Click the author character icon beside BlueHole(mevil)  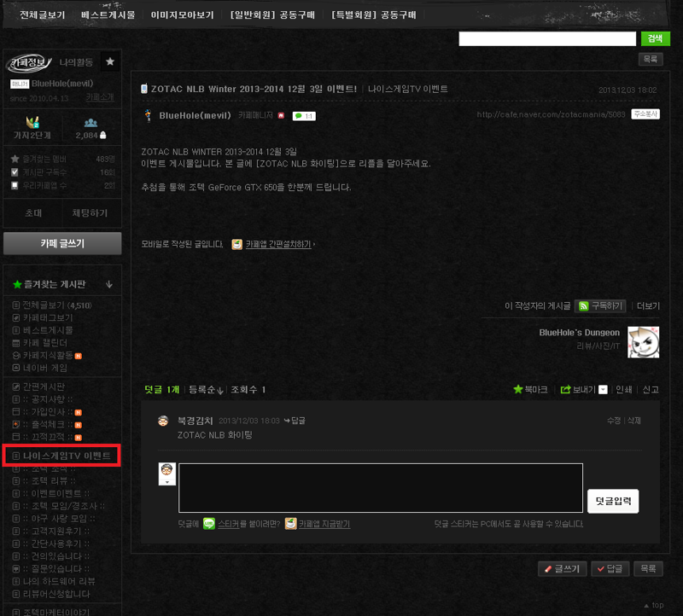[x=148, y=115]
